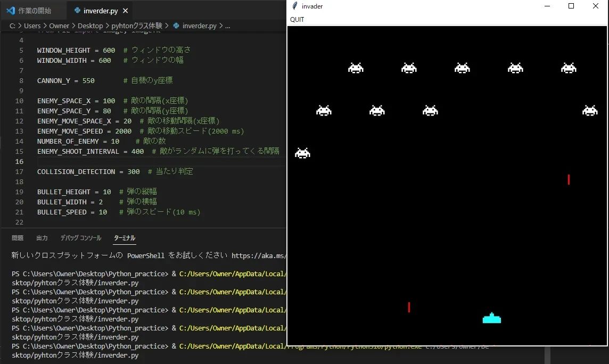Viewport: 609px width, 364px height.
Task: Click the VS Code icon on the 作業の開始 tab
Action: click(11, 11)
